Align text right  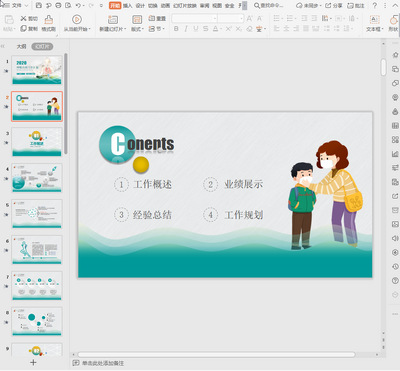(296, 29)
